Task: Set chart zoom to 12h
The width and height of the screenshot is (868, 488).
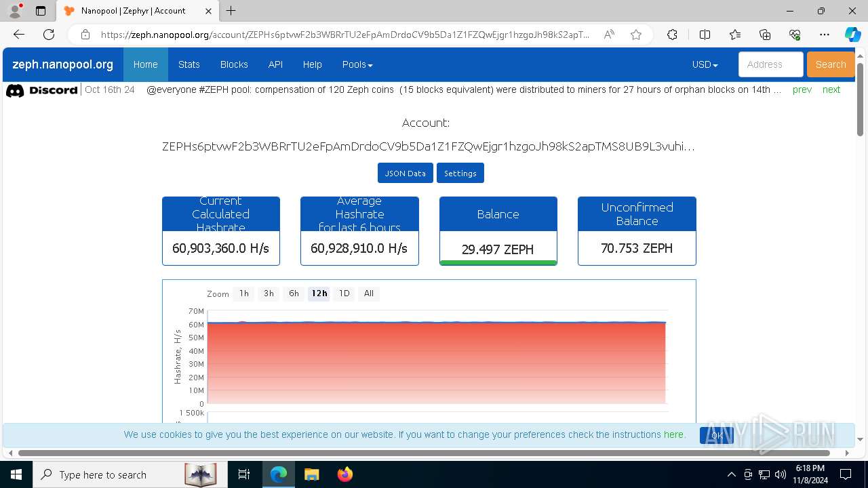Action: [319, 293]
